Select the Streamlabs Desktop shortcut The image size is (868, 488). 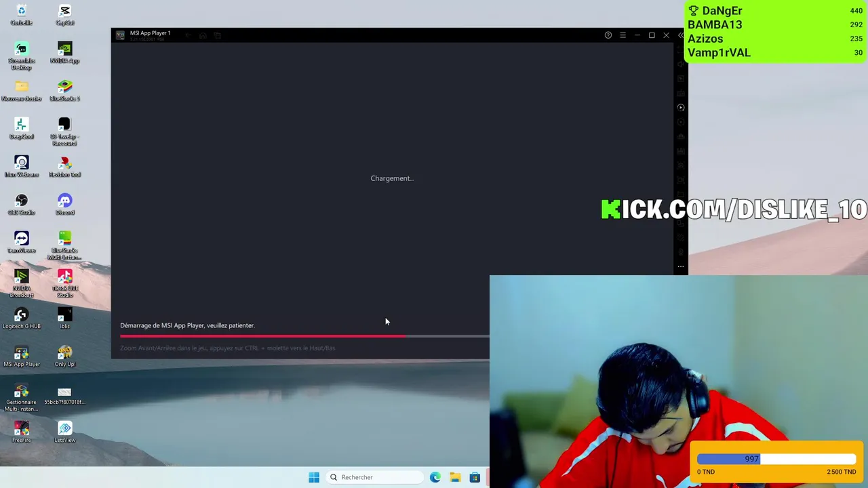21,56
